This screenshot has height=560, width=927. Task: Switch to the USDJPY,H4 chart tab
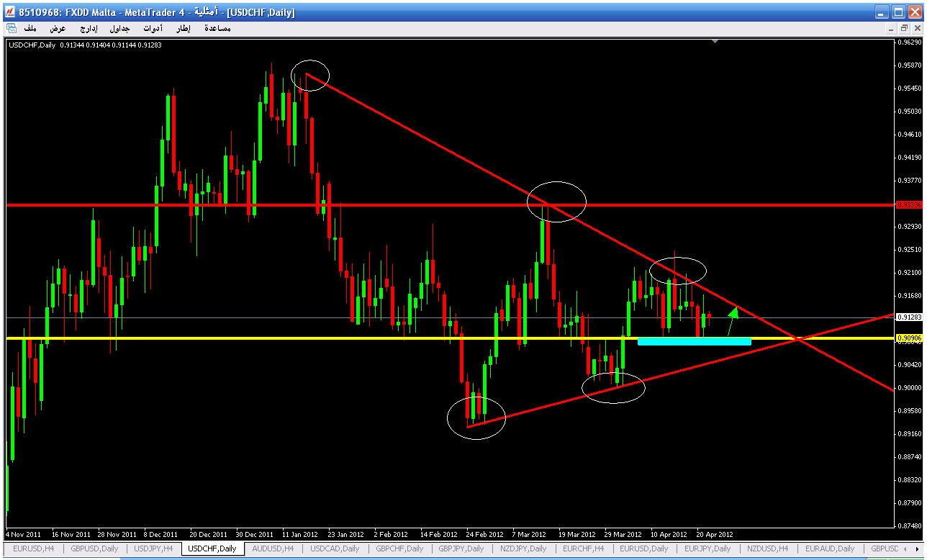click(153, 548)
